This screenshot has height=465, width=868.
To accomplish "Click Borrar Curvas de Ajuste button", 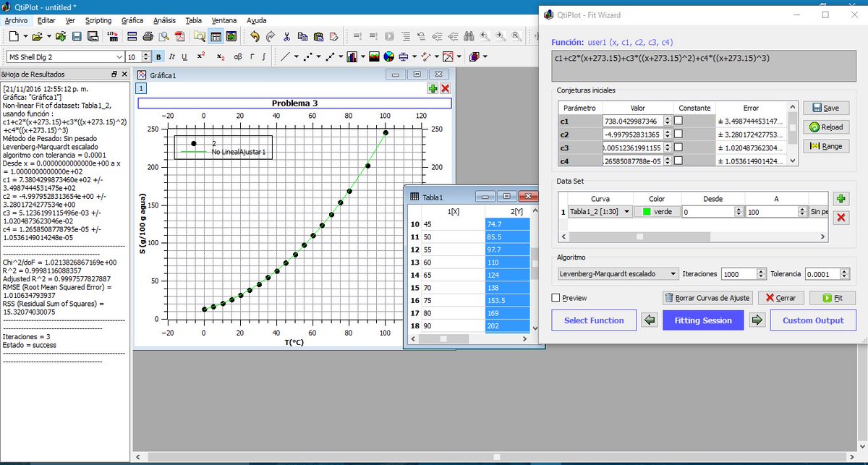I will point(708,298).
